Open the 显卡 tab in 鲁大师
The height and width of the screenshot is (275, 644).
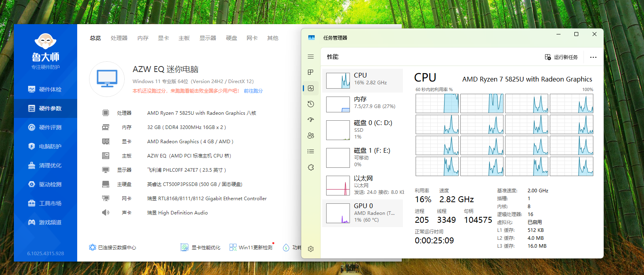point(163,38)
